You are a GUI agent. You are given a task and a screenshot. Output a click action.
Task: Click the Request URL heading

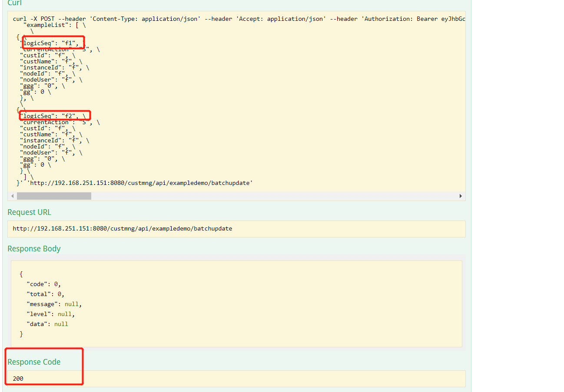point(29,212)
